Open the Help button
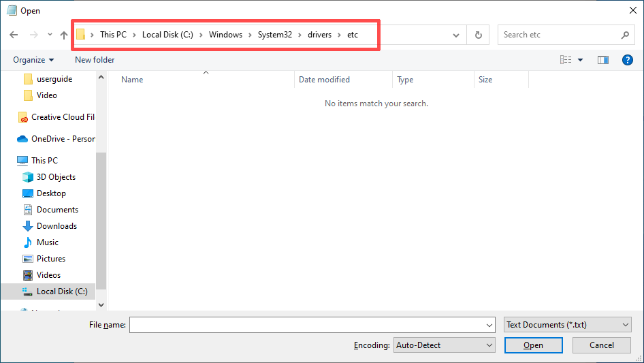The height and width of the screenshot is (363, 644). (627, 60)
